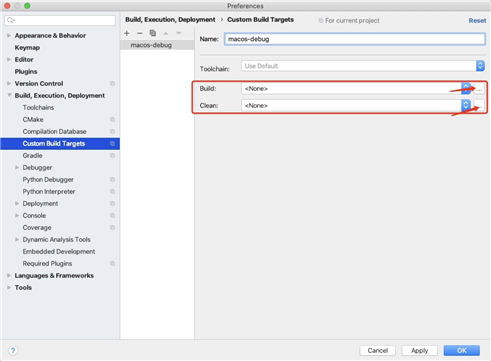Open Build tool browse ellipsis button
The height and width of the screenshot is (361, 491).
(x=479, y=89)
